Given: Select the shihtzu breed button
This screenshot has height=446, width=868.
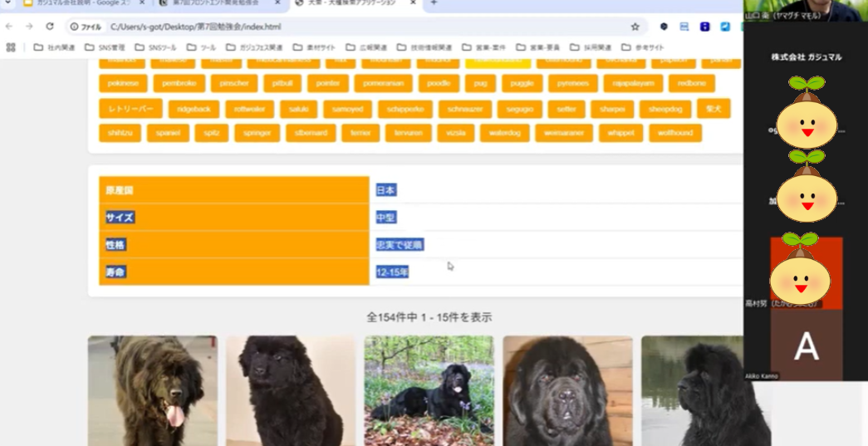Looking at the screenshot, I should pos(120,134).
